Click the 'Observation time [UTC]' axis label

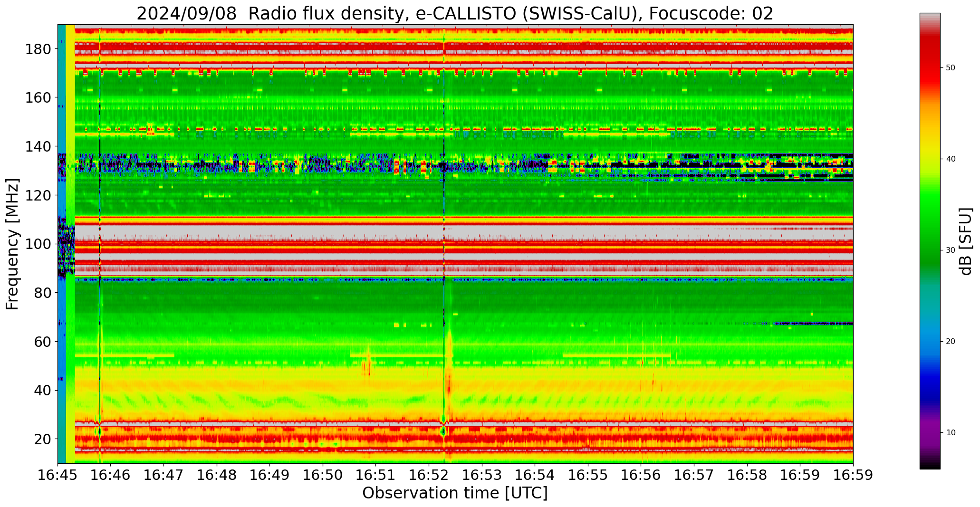[455, 493]
